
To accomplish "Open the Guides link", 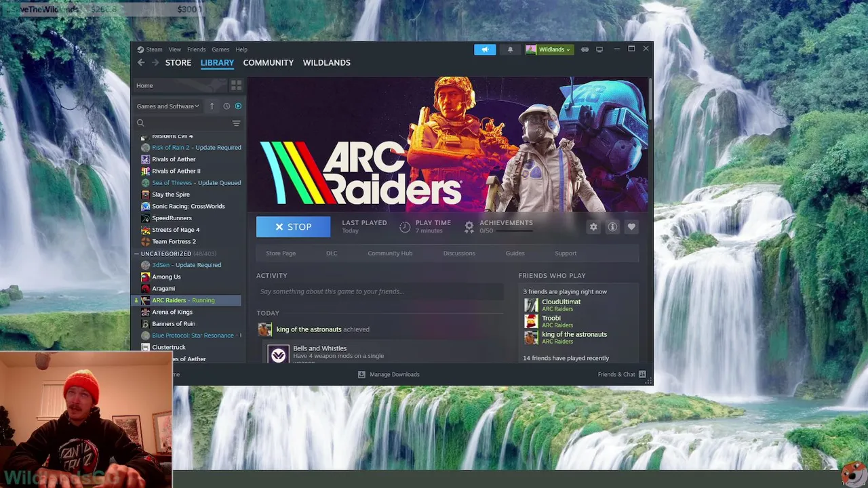I will point(515,253).
